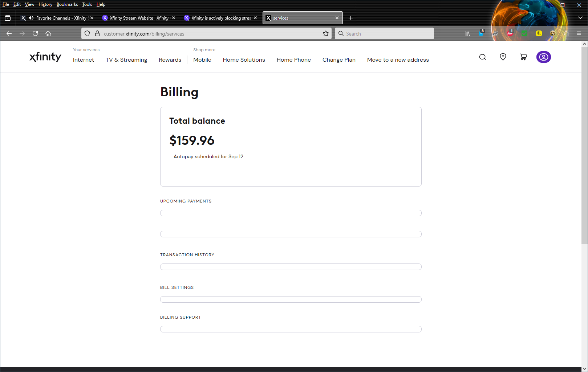588x372 pixels.
Task: Open the History menu
Action: coord(45,4)
